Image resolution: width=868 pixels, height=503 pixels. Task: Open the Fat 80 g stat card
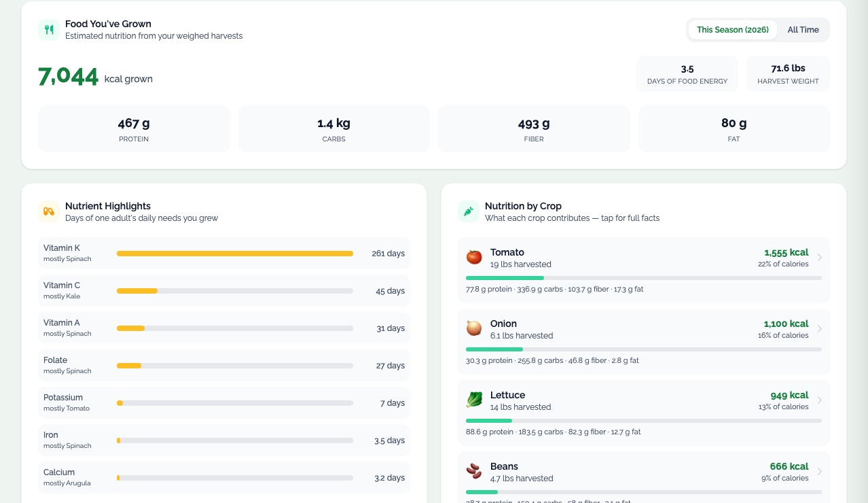[x=734, y=128]
